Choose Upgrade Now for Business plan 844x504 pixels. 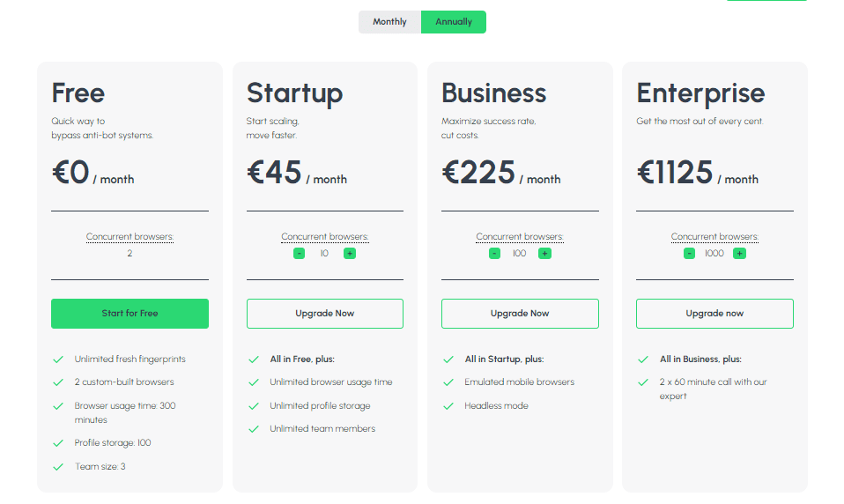click(520, 314)
